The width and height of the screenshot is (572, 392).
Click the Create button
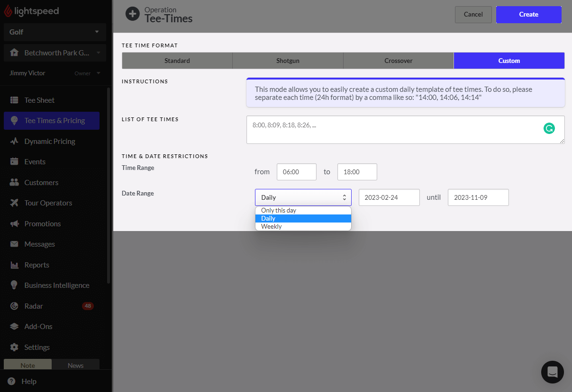click(x=529, y=14)
